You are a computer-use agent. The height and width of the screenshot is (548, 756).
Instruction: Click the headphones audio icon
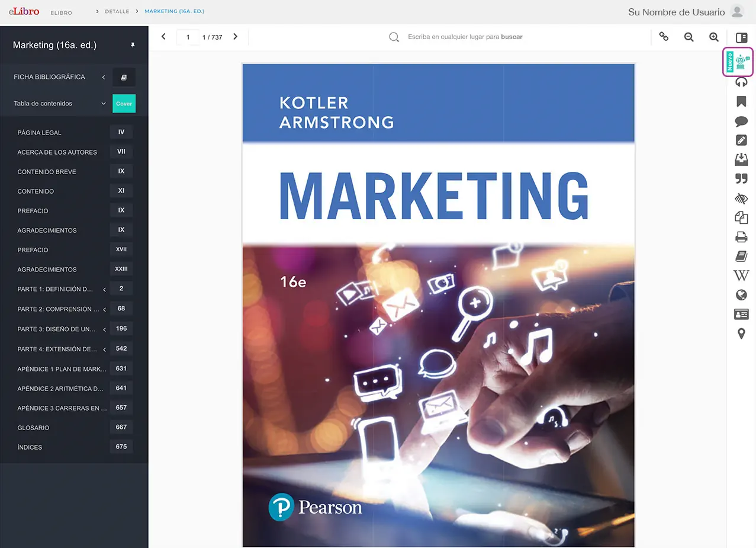pyautogui.click(x=741, y=82)
